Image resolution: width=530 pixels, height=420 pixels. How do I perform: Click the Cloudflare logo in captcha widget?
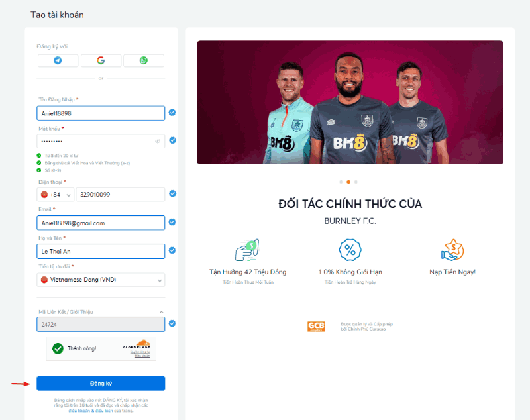pos(136,344)
